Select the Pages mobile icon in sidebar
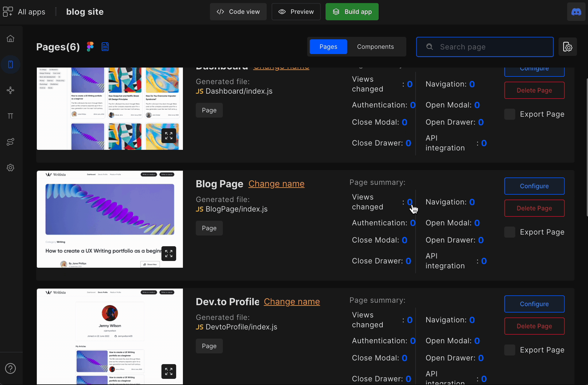The image size is (588, 385). [10, 64]
